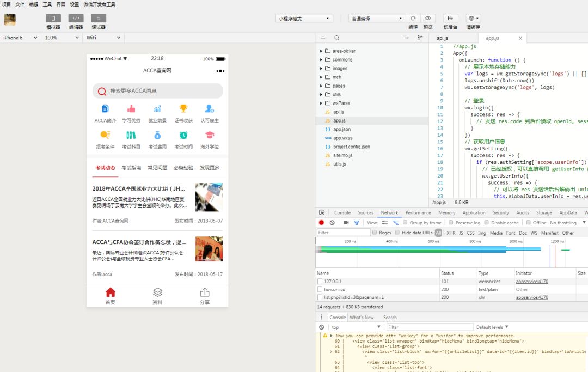The image size is (588, 372).
Task: Open the iPhone 6 device dropdown
Action: 20,38
